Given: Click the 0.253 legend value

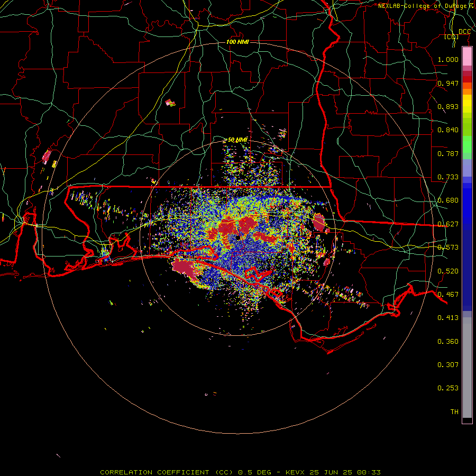Looking at the screenshot, I should click(x=448, y=388).
